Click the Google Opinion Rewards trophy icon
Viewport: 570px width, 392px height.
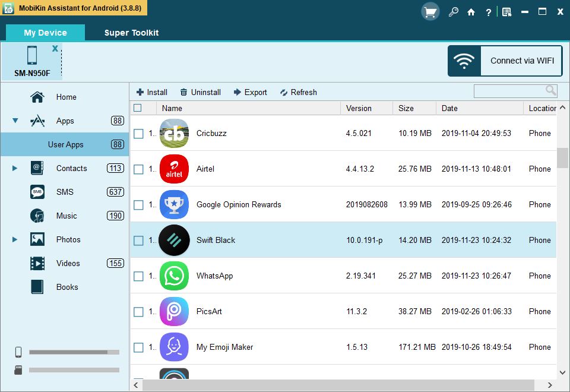point(174,204)
